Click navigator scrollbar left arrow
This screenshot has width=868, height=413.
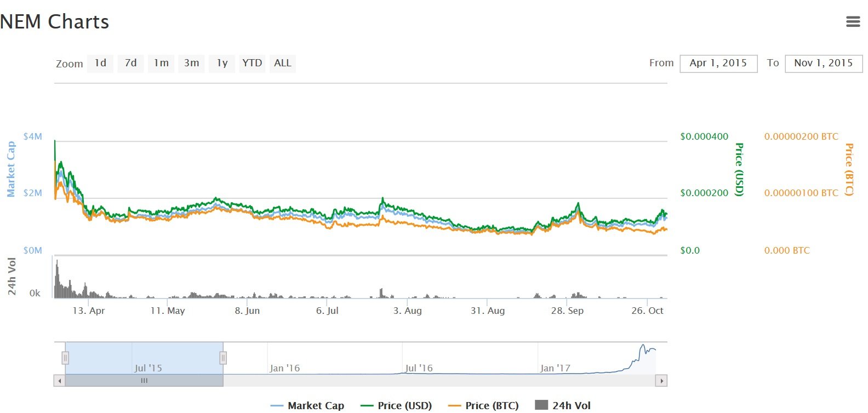(59, 381)
